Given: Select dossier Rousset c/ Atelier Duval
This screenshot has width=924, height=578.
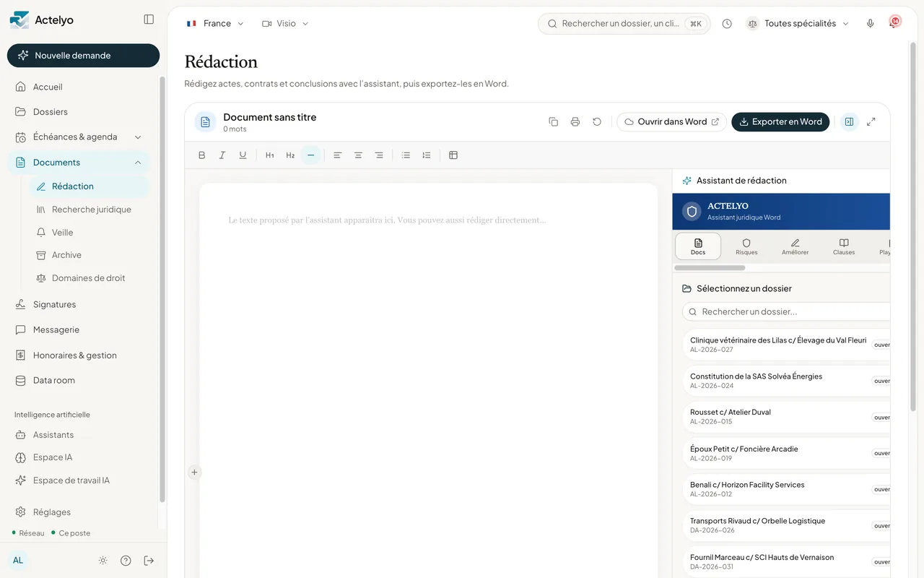Looking at the screenshot, I should (786, 417).
